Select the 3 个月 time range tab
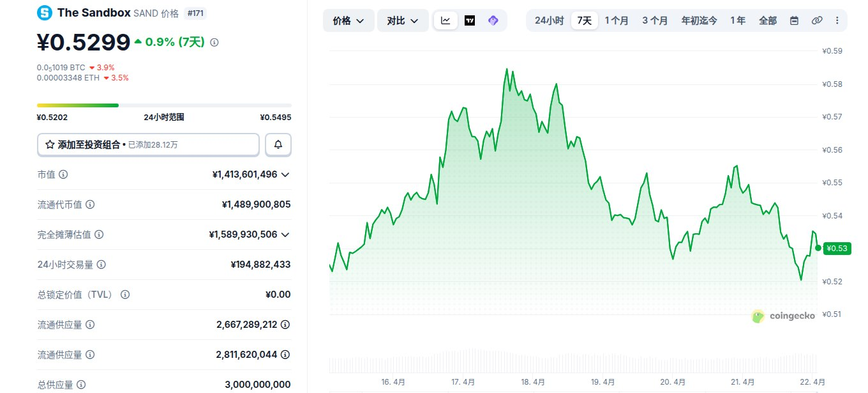 tap(655, 20)
